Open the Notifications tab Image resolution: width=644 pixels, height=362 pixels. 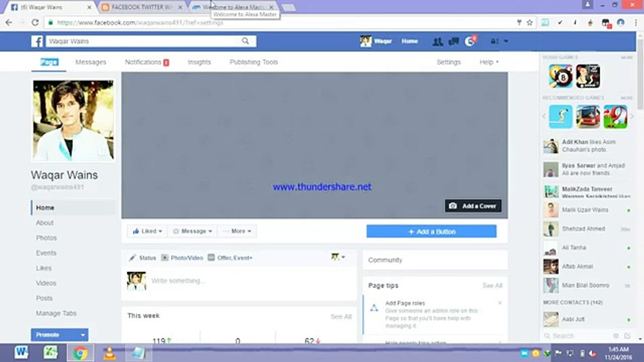(x=147, y=62)
